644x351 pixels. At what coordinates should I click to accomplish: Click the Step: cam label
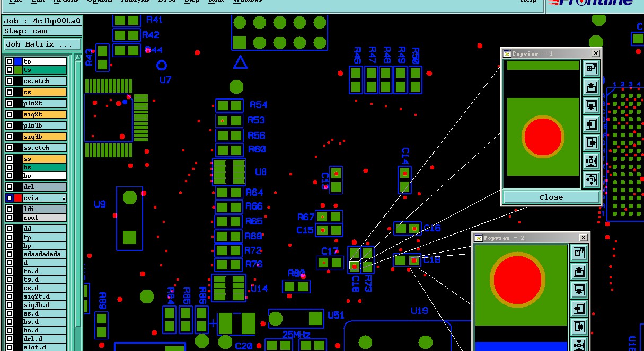point(42,31)
